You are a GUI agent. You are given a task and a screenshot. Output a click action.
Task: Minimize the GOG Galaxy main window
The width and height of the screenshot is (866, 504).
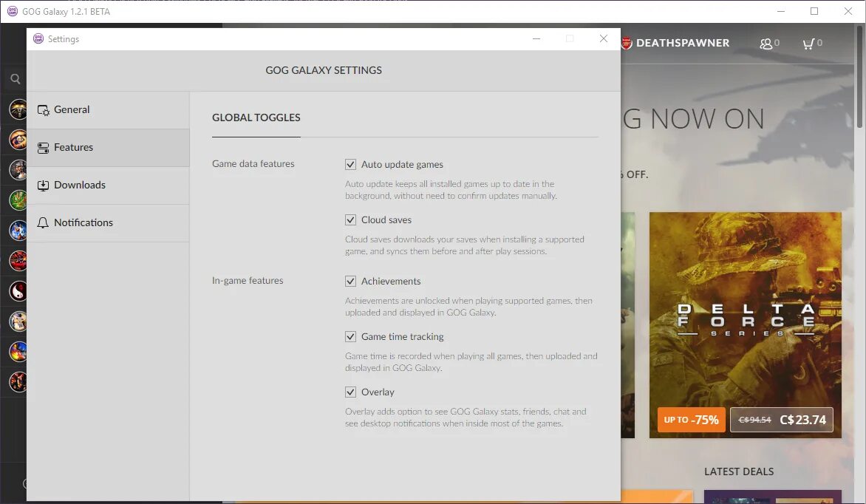(781, 11)
